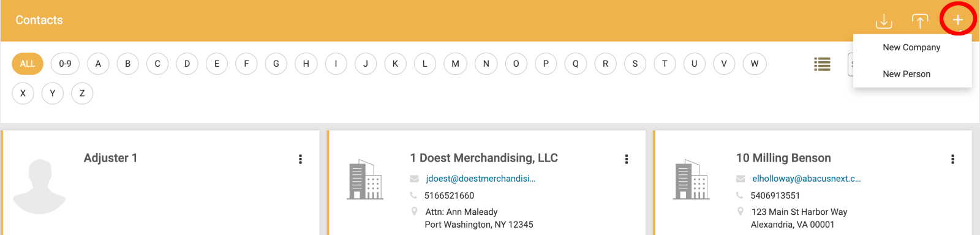
Task: Click the plus icon to add contact
Action: click(957, 20)
